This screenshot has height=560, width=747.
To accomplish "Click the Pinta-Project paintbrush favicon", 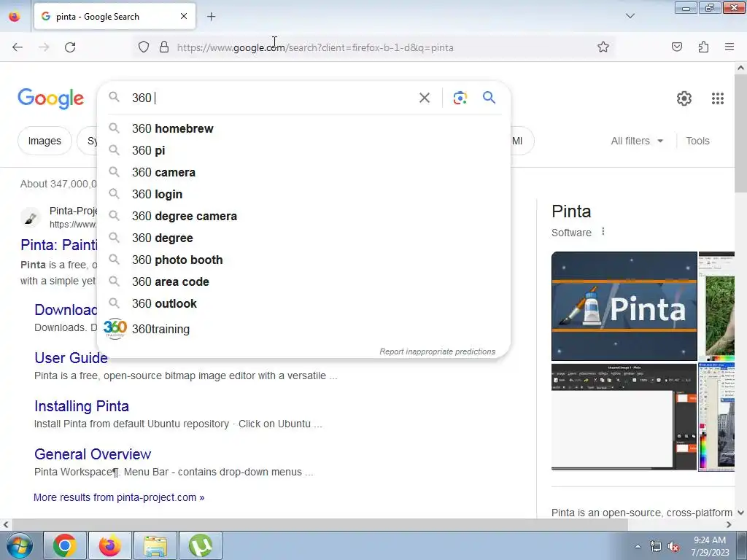I will click(x=31, y=218).
